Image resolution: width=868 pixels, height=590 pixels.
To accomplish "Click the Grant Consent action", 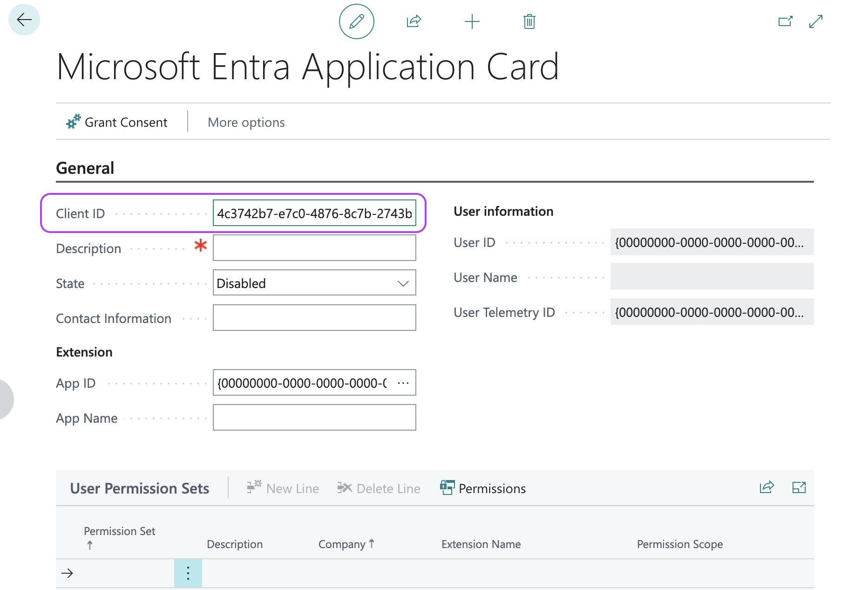I will coord(116,122).
